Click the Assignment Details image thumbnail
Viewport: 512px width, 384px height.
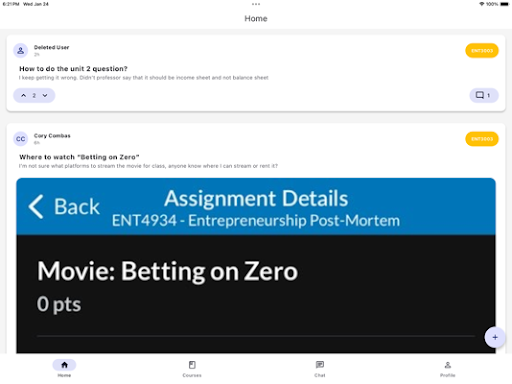[256, 266]
